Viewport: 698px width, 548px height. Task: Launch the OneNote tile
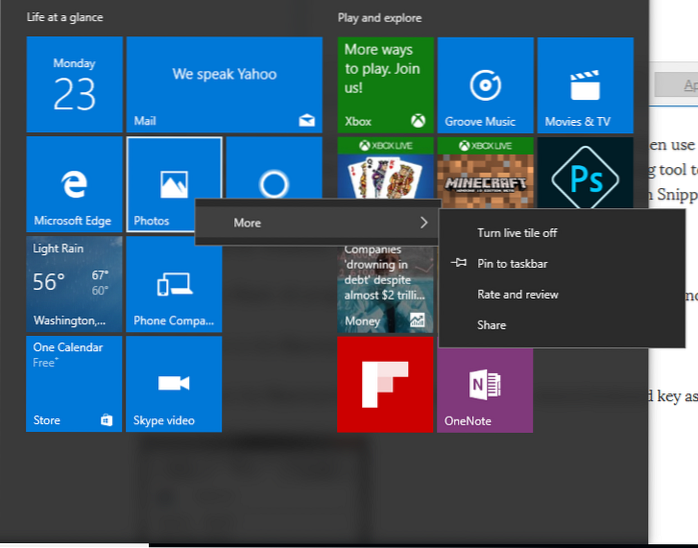tap(485, 390)
